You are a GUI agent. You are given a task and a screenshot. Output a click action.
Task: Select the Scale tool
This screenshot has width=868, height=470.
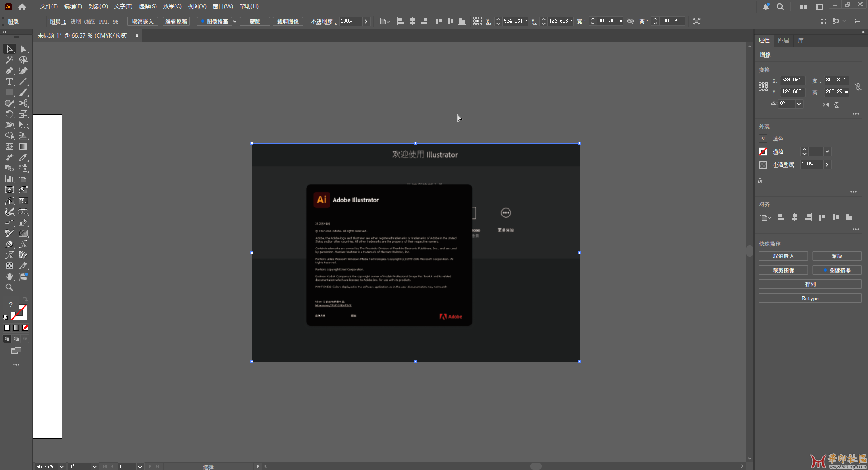[x=24, y=114]
